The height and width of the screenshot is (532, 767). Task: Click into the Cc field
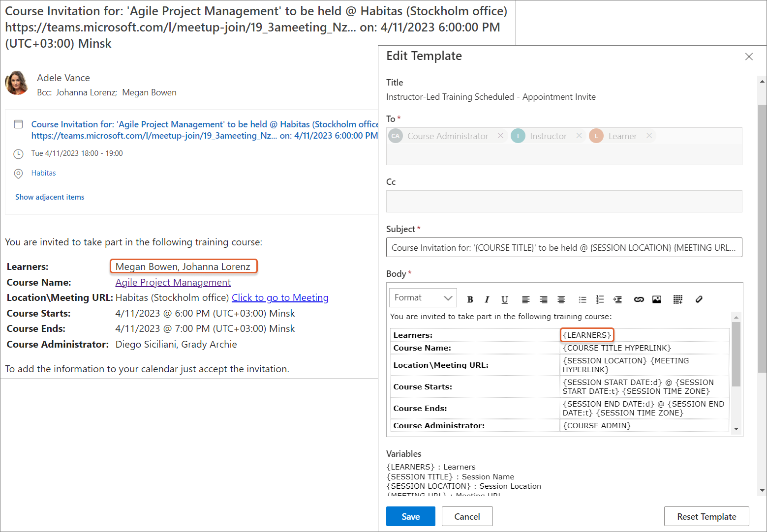564,202
